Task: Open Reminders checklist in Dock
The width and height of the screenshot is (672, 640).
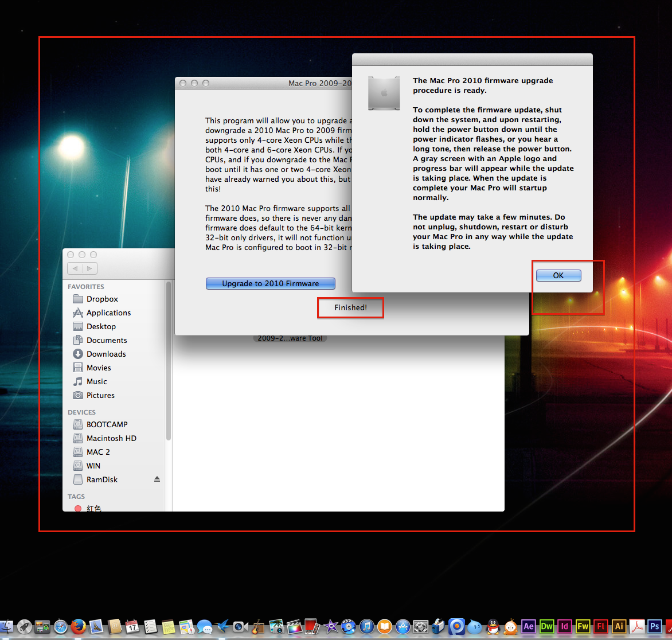Action: [150, 627]
